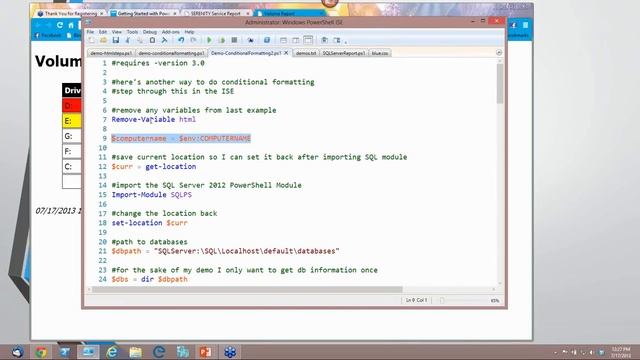
Task: Switch to demos.txt tab
Action: click(x=306, y=53)
